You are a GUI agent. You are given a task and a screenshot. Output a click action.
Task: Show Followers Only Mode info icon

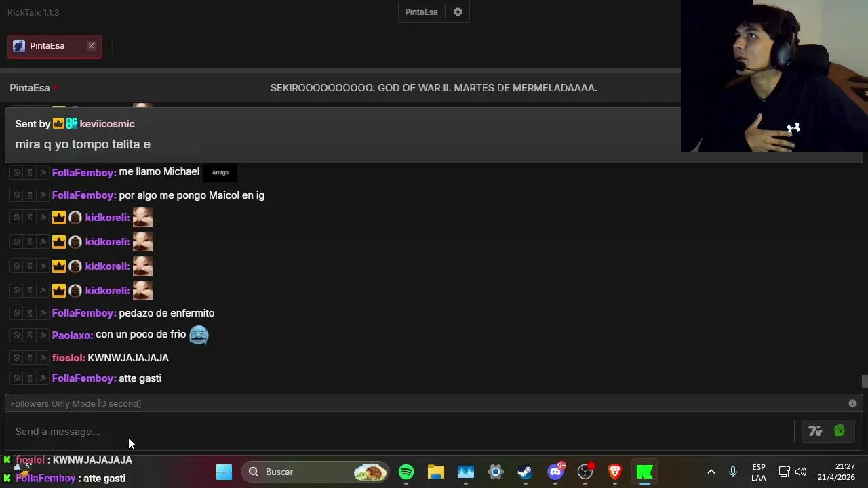(x=852, y=403)
